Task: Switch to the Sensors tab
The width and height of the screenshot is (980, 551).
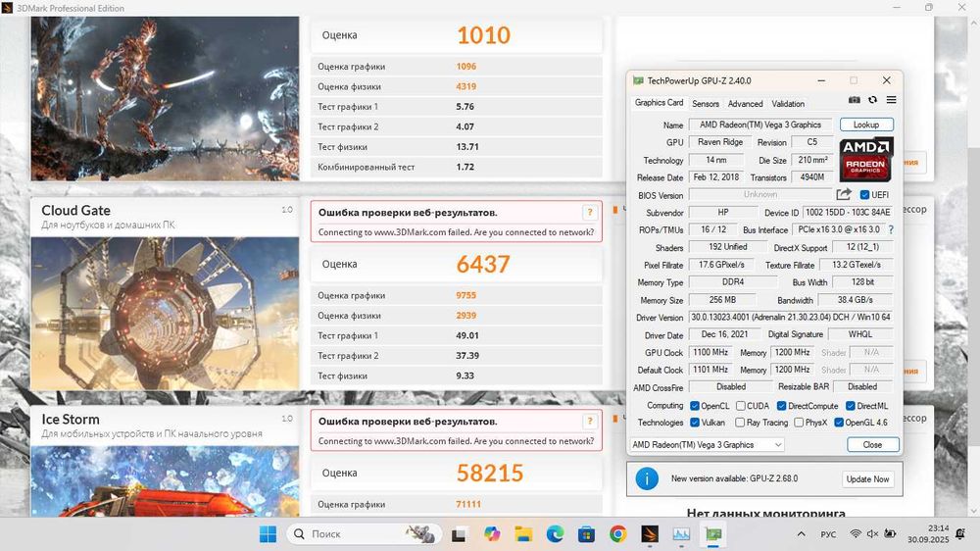Action: (706, 104)
